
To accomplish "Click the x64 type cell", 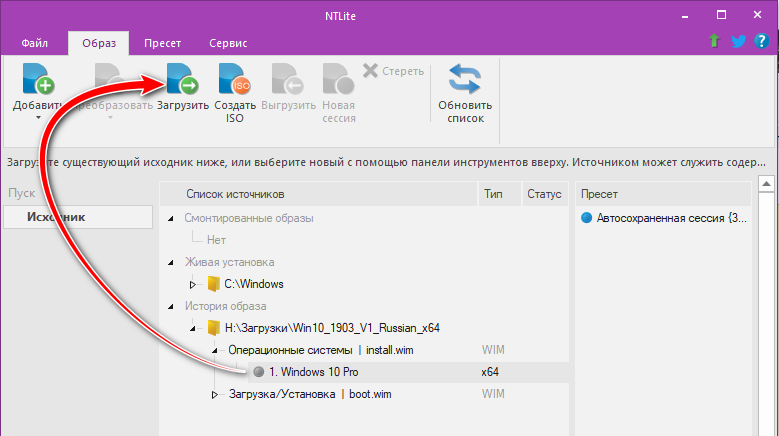I will [x=490, y=372].
